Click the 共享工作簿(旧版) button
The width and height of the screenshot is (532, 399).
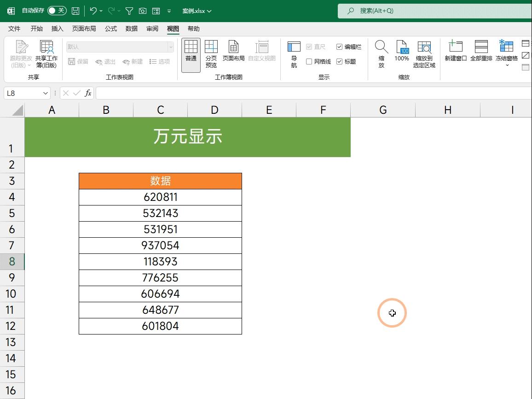pos(47,52)
